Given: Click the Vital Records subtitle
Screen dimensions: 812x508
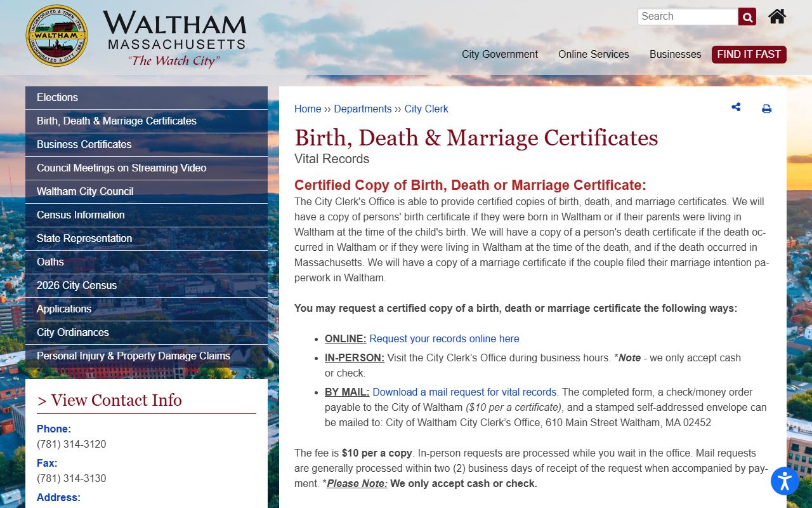Looking at the screenshot, I should 332,159.
